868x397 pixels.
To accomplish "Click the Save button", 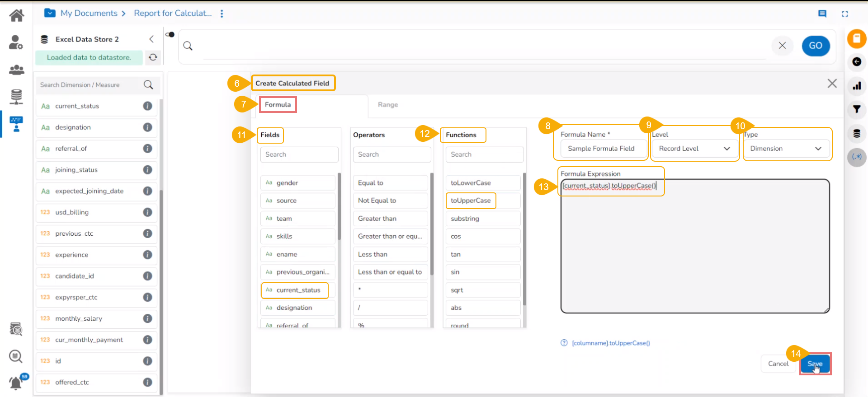I will point(815,364).
